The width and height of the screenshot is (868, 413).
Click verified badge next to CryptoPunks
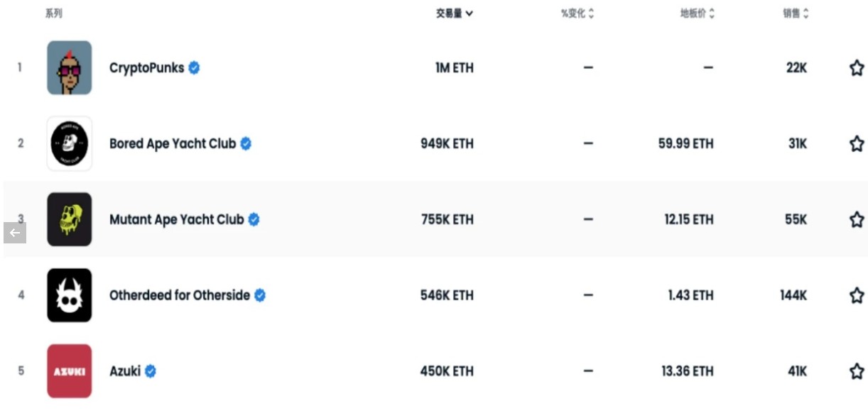coord(194,68)
